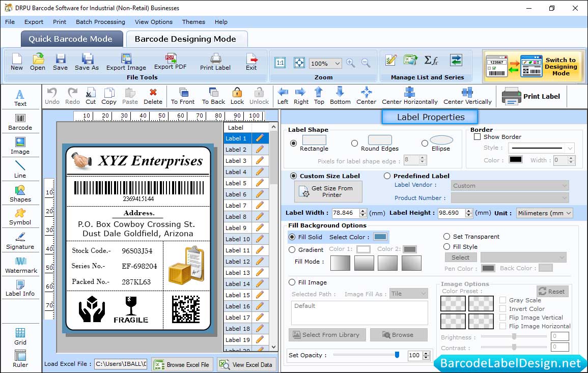Viewport: 588px width, 373px height.
Task: Center object Horizontally
Action: point(410,96)
